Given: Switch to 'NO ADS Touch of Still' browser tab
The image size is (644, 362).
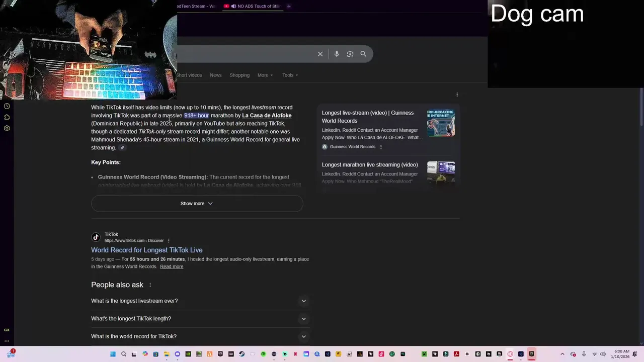Looking at the screenshot, I should (252, 6).
